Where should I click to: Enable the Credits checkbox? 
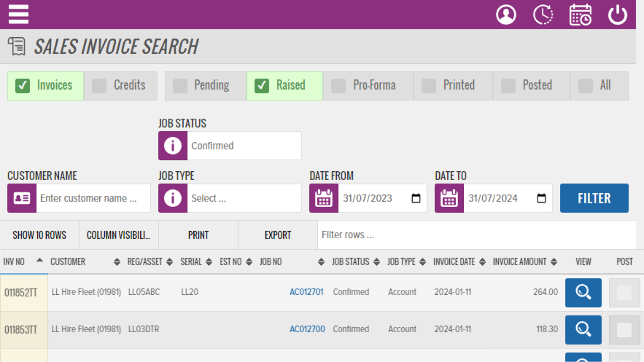99,85
